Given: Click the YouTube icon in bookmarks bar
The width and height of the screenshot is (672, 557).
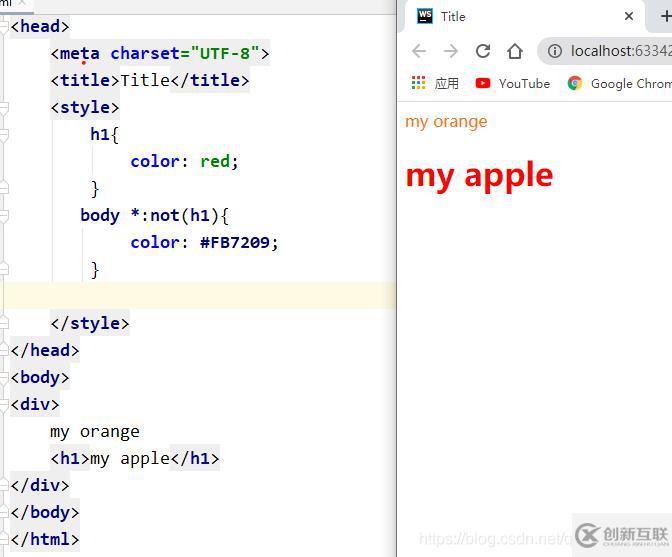Looking at the screenshot, I should point(483,83).
